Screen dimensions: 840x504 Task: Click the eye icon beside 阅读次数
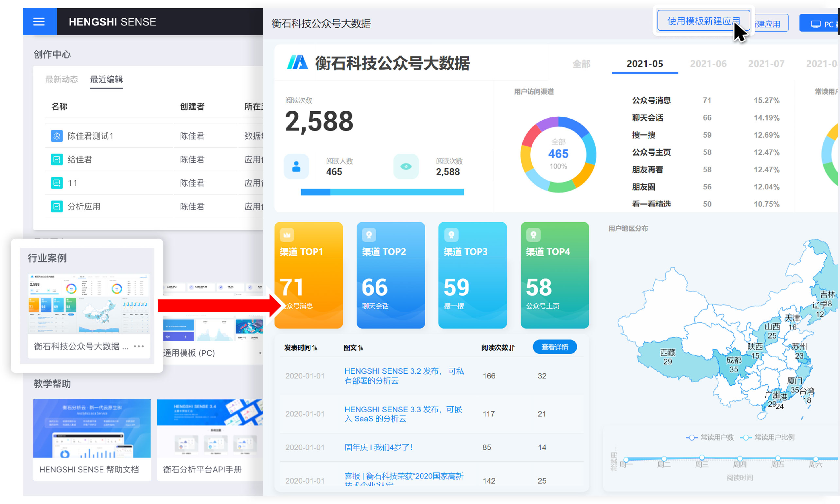(x=406, y=166)
